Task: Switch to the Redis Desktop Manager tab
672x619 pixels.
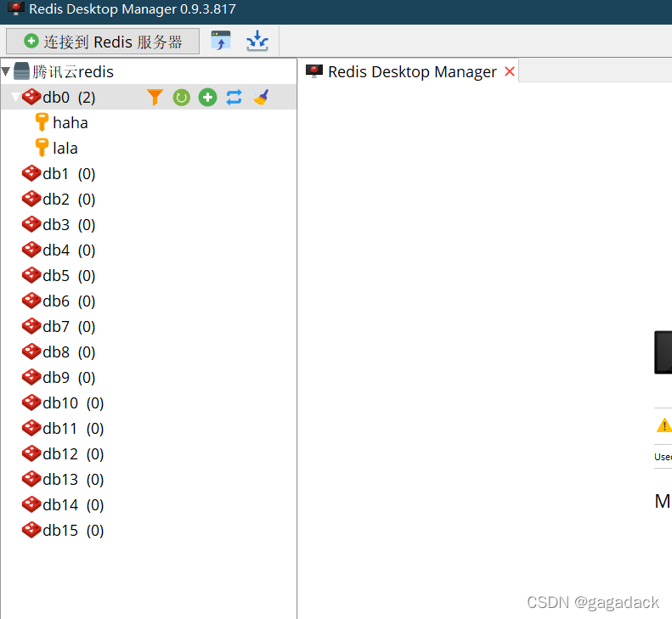Action: point(408,71)
